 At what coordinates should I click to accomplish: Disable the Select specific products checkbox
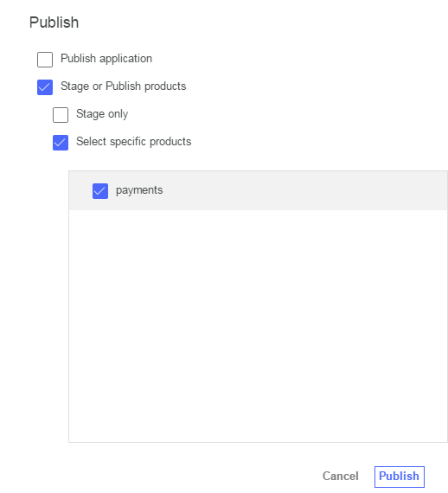pos(61,143)
